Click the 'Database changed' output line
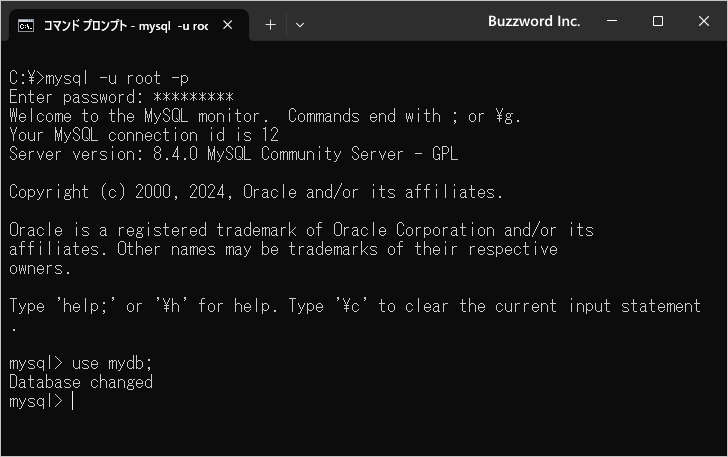The width and height of the screenshot is (728, 457). pos(81,382)
